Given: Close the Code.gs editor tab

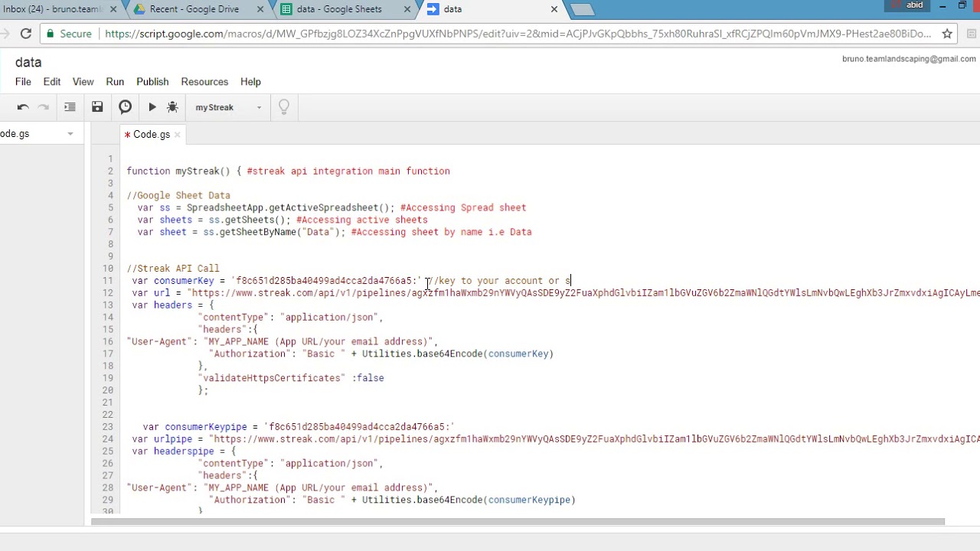Looking at the screenshot, I should pos(177,135).
